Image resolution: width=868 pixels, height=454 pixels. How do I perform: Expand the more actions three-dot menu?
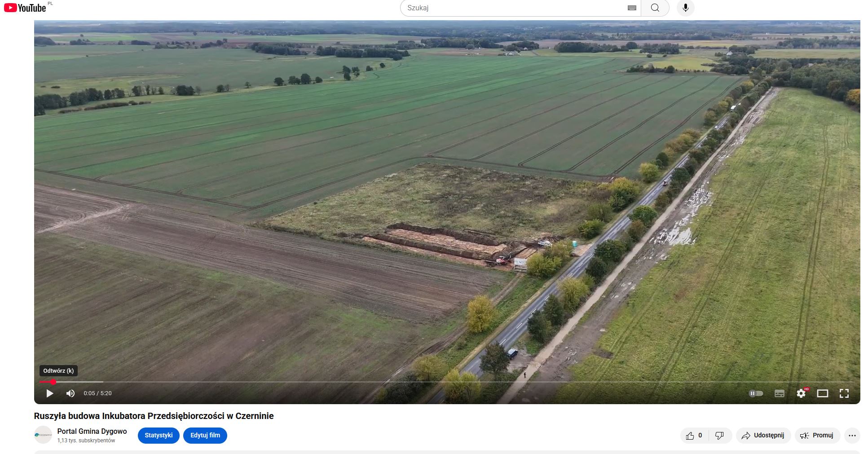pyautogui.click(x=852, y=436)
